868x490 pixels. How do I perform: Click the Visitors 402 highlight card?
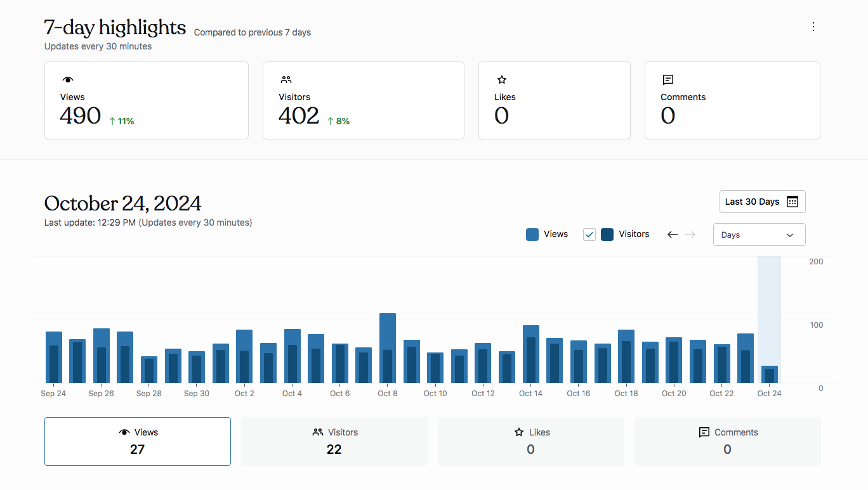(363, 100)
